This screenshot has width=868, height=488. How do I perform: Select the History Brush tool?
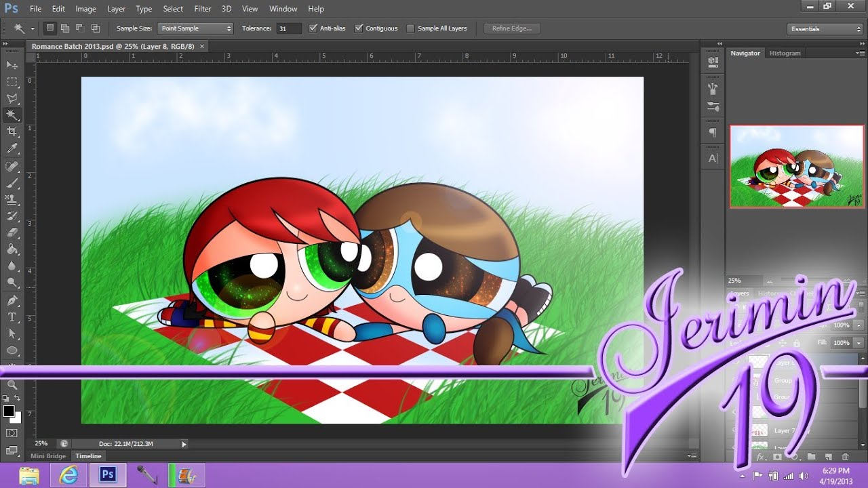coord(12,216)
